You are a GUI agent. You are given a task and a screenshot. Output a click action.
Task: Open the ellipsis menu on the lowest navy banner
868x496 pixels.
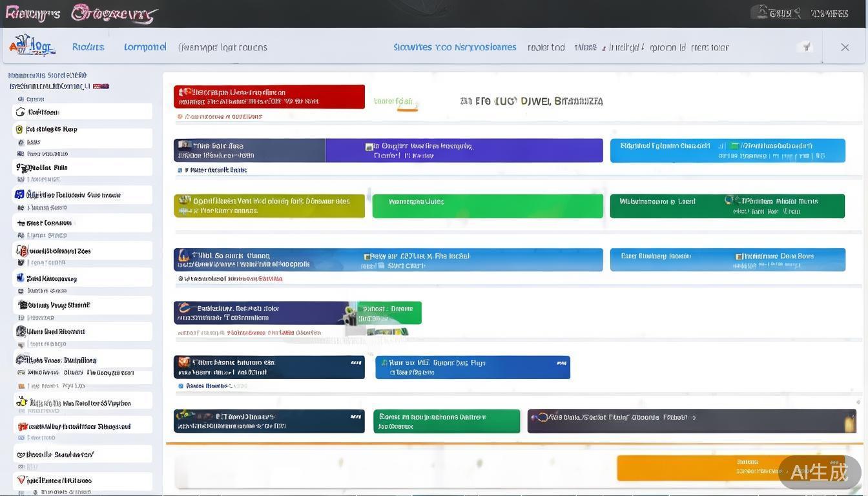(355, 417)
